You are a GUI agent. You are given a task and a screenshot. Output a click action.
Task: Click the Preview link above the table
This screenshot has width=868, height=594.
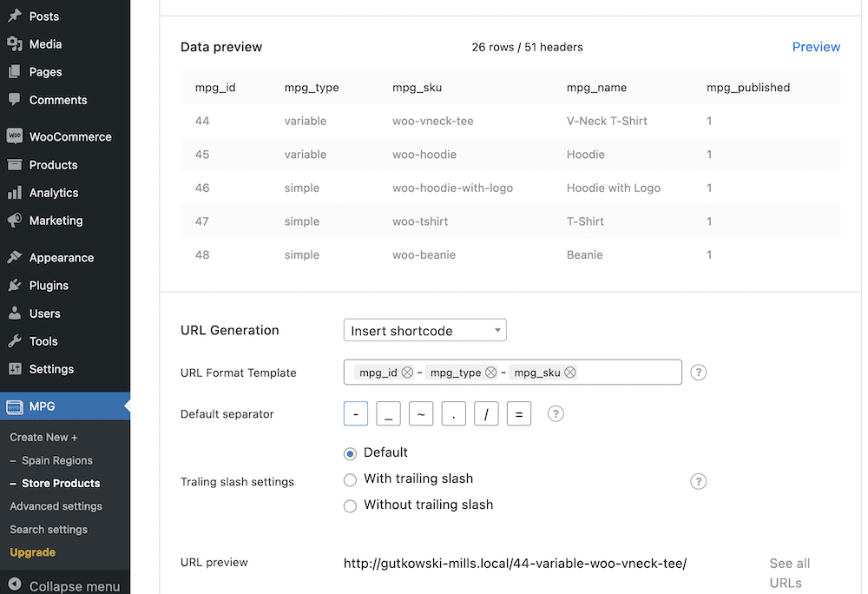click(x=815, y=47)
